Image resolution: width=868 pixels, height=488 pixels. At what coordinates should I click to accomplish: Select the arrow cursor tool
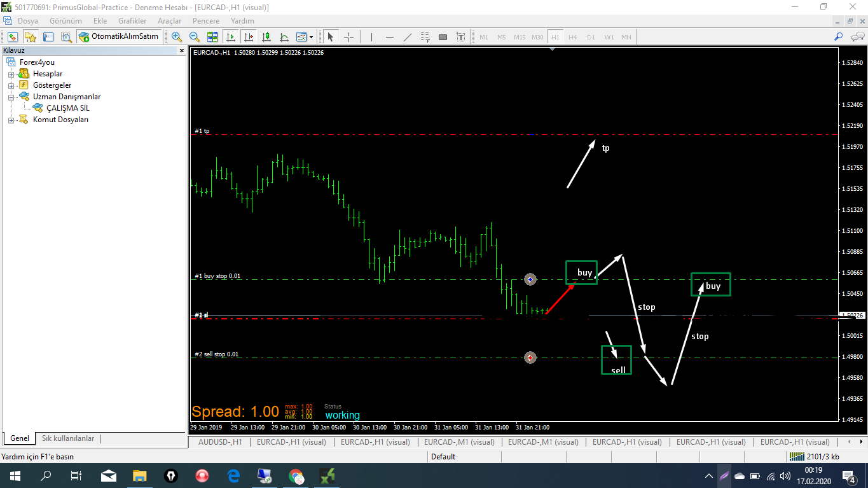331,37
